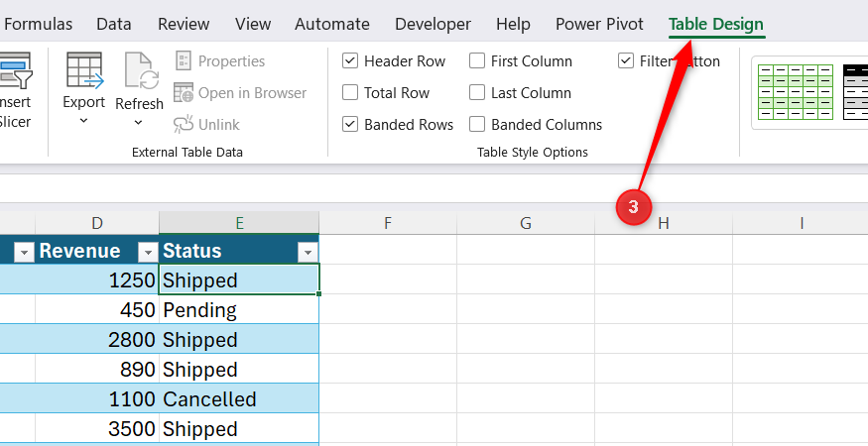Select the cell containing 1250
Image resolution: width=868 pixels, height=446 pixels.
[97, 279]
